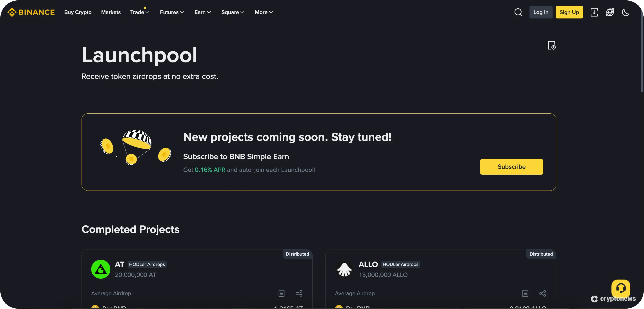Screen dimensions: 644x309
Task: Open the report details icon on the AT card
Action: 281,293
